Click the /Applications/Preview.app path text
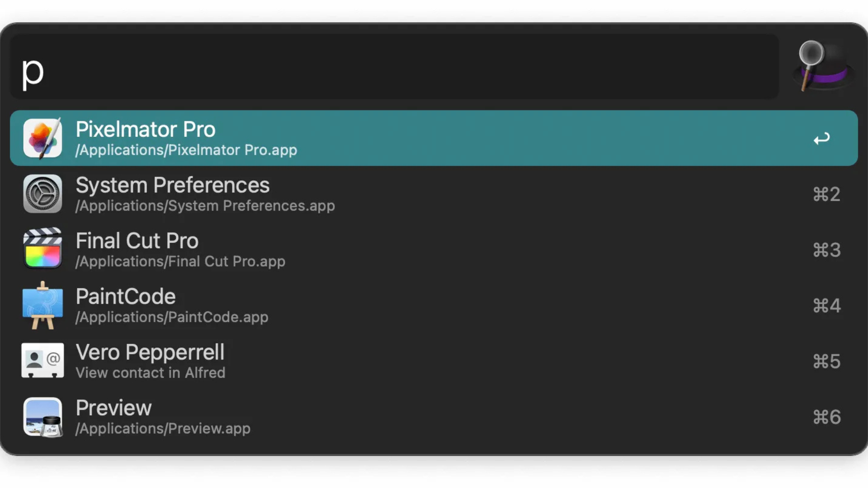Screen dimensions: 868x488 [163, 428]
